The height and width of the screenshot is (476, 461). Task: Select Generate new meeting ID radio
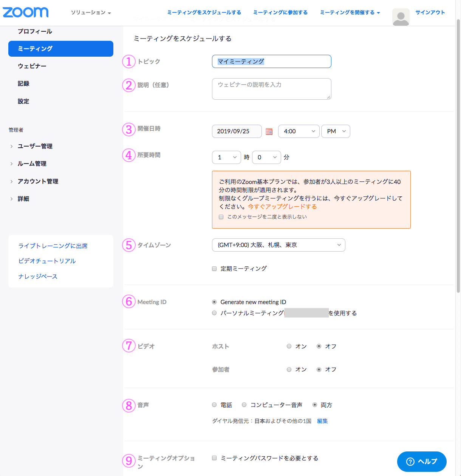click(214, 302)
